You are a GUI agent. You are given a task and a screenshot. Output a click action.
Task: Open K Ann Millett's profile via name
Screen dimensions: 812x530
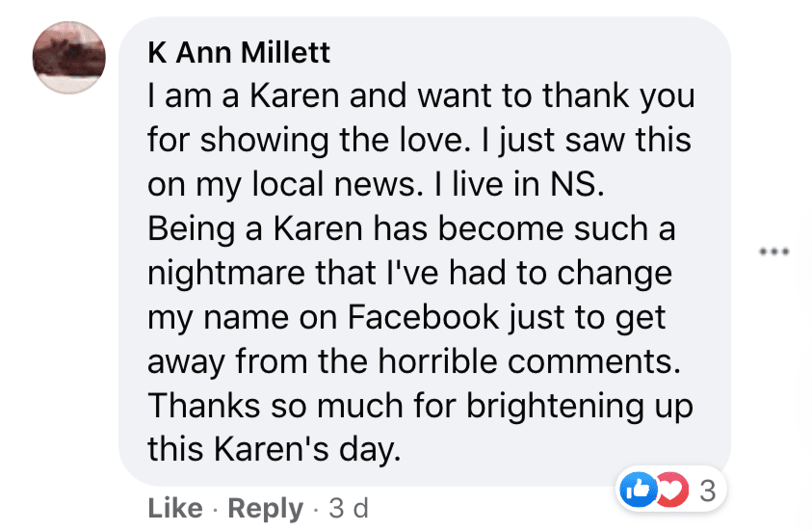tap(239, 52)
